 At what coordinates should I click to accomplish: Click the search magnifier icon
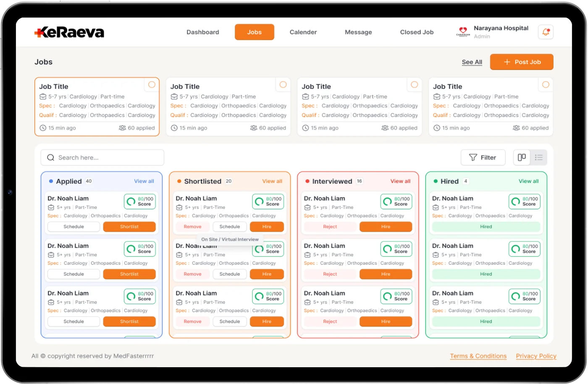click(51, 157)
